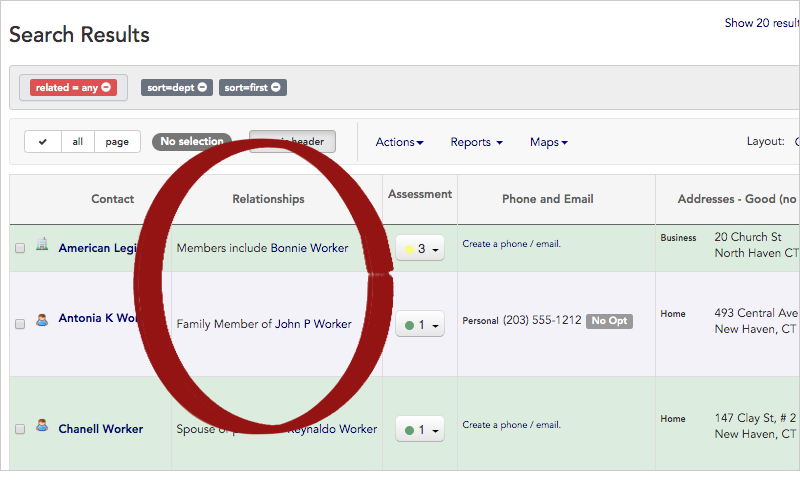Tick the checkbox for Antonia K Worker row

20,324
